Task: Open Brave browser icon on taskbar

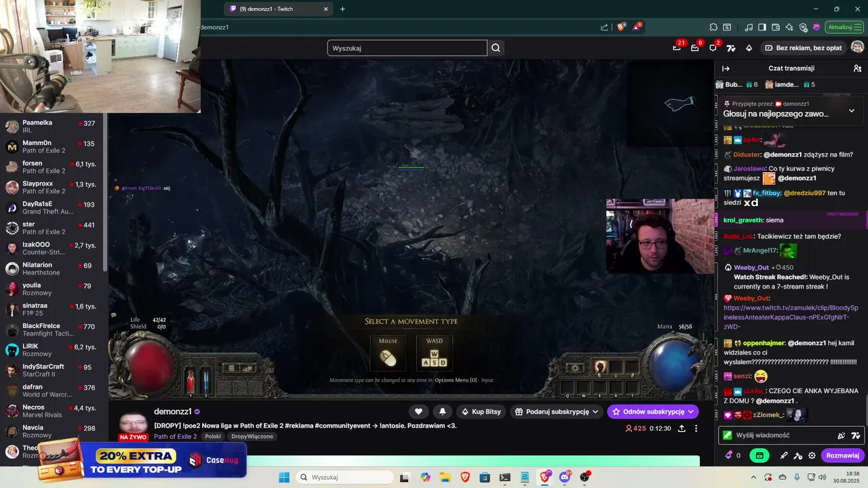Action: pyautogui.click(x=465, y=477)
